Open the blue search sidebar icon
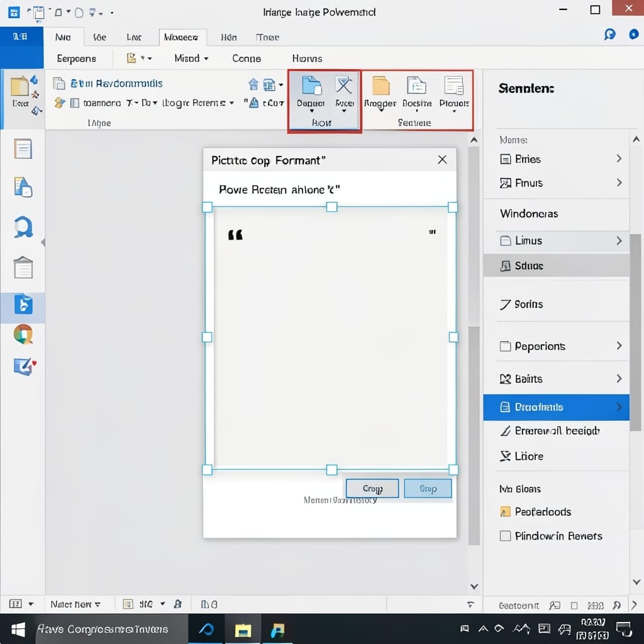The height and width of the screenshot is (644, 644). coord(23,226)
